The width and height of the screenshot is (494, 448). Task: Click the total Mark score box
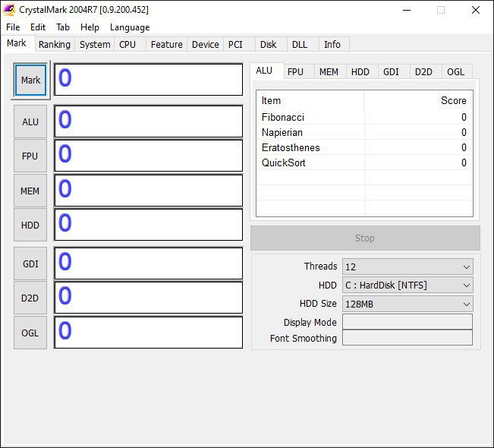click(x=149, y=80)
